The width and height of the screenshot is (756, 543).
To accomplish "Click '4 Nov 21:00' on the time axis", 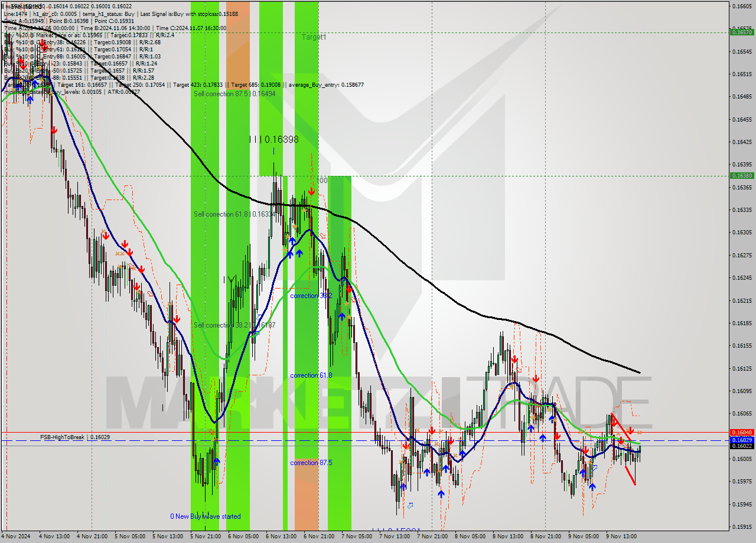I will click(x=93, y=537).
